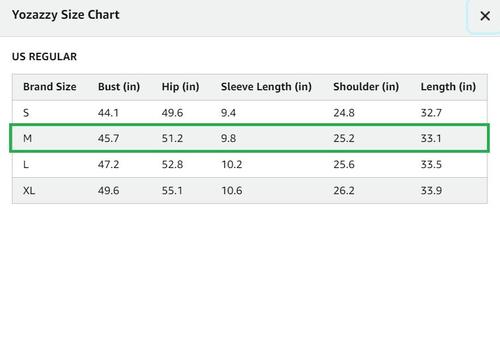500x360 pixels.
Task: Click the US REGULAR section heading
Action: (x=44, y=57)
